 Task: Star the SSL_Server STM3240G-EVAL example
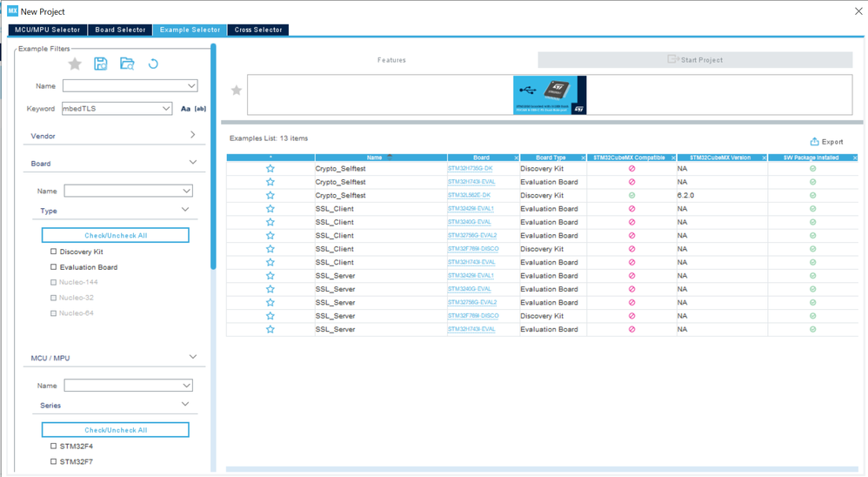(x=270, y=289)
